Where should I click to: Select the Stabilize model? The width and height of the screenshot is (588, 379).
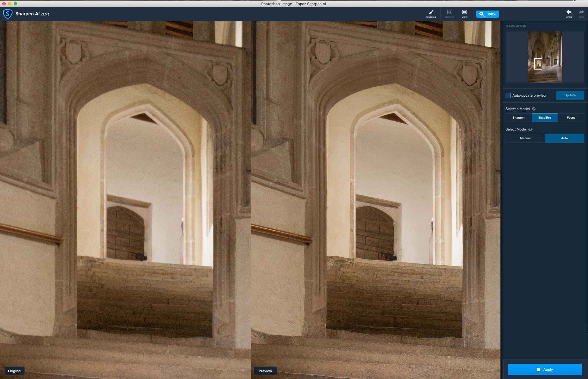[545, 118]
